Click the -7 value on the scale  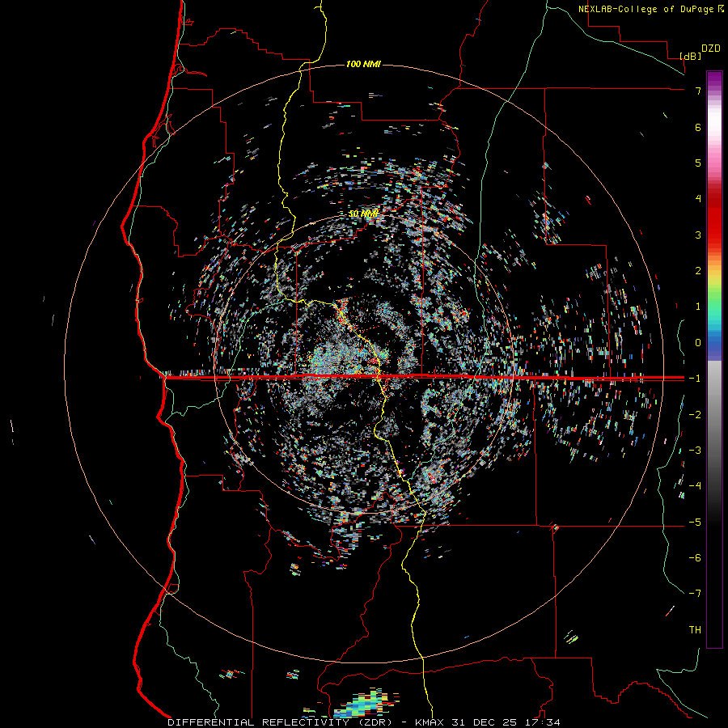pos(695,594)
